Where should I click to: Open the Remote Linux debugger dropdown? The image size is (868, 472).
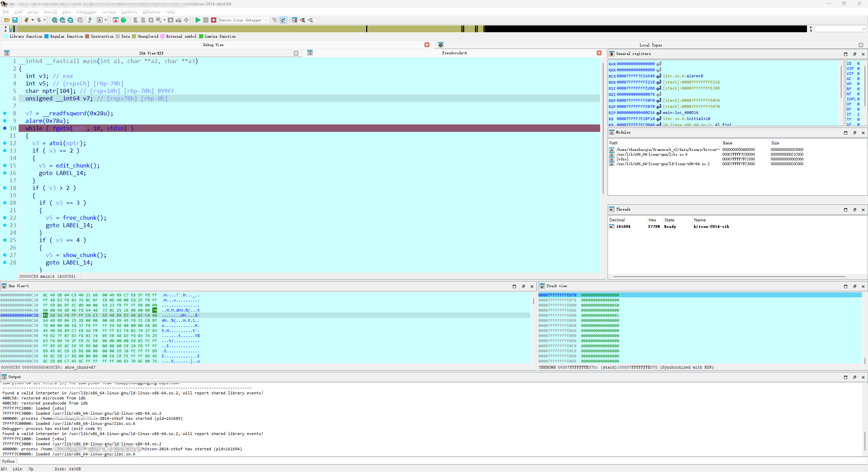point(267,20)
